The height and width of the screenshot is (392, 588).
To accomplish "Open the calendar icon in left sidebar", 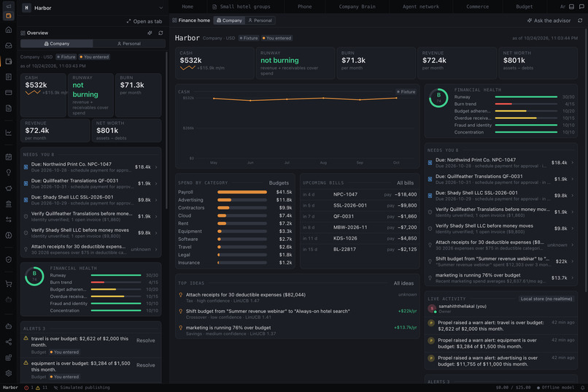I will pyautogui.click(x=8, y=157).
